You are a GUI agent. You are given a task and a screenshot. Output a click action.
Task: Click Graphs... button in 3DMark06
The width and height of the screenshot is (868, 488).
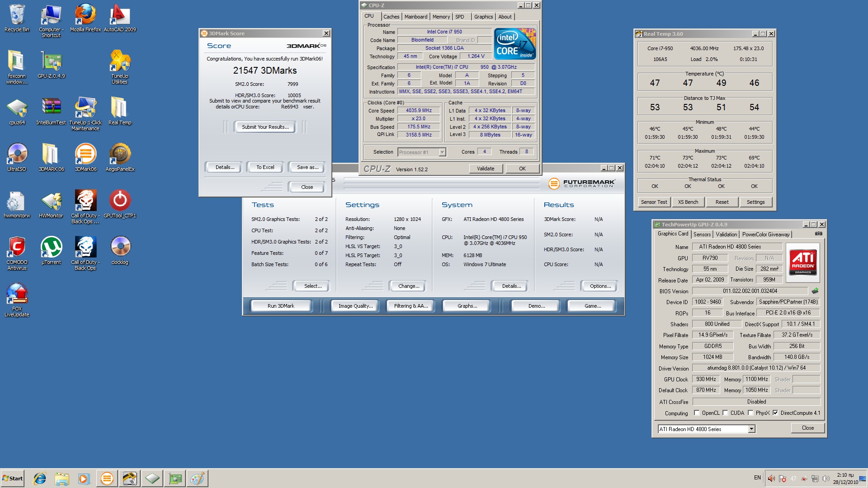point(467,306)
